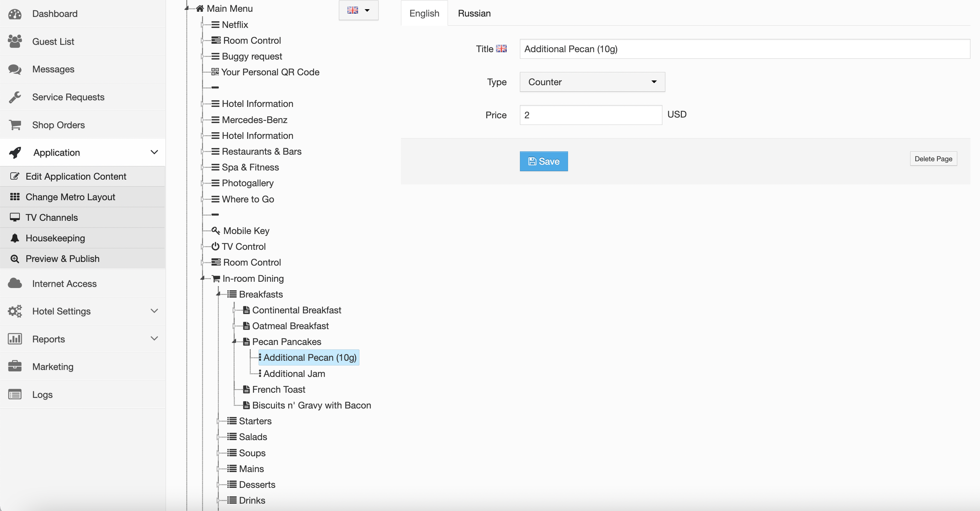
Task: Click the UK flag beside Title label
Action: pos(501,49)
